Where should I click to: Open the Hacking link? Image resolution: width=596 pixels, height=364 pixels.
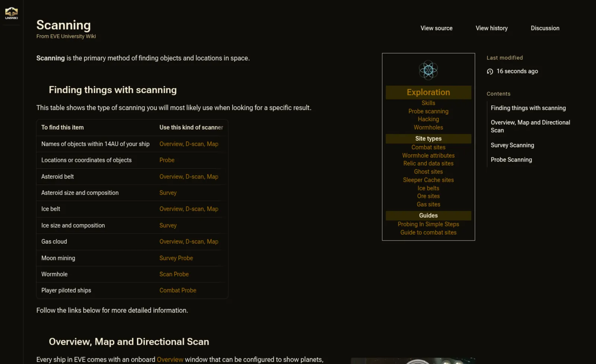tap(428, 119)
